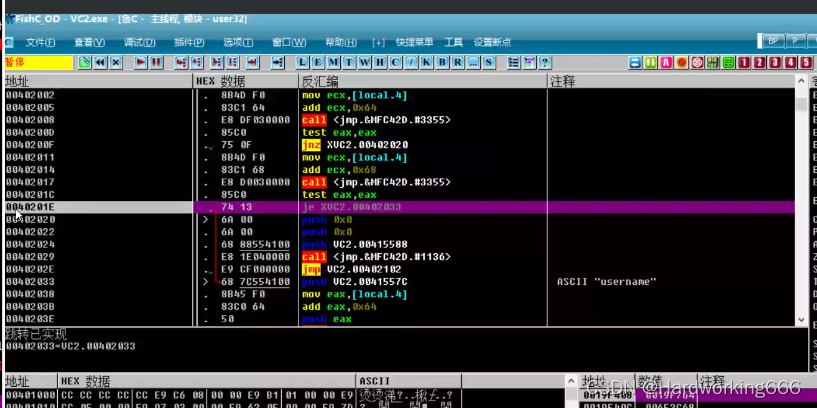The image size is (817, 408).
Task: Click the Close program X icon
Action: click(116, 63)
